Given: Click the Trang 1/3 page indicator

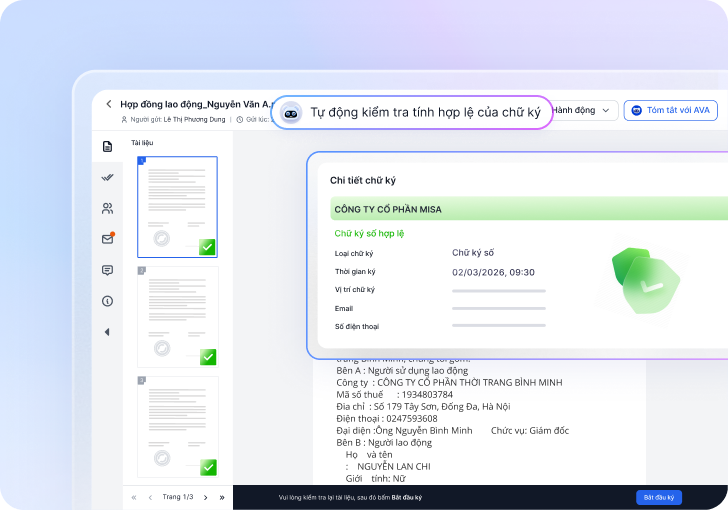Looking at the screenshot, I should click(x=178, y=497).
